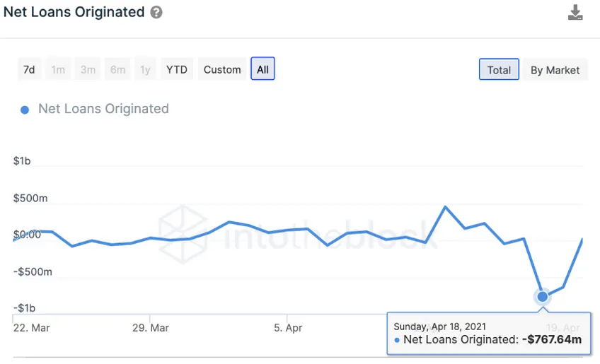Select the 1m time range
This screenshot has width=600, height=364.
[x=58, y=69]
